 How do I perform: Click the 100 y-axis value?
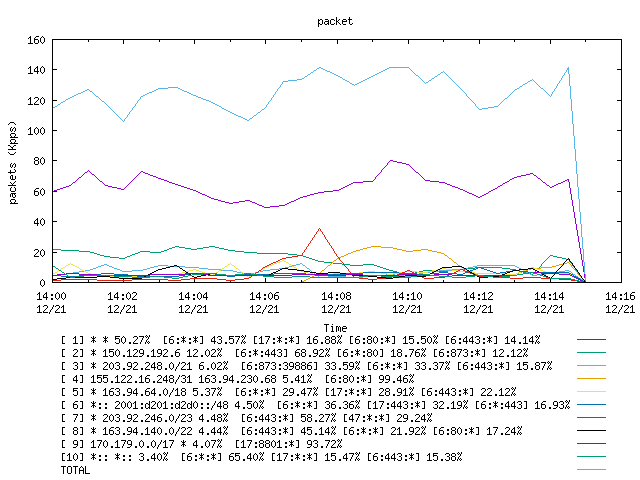(36, 131)
